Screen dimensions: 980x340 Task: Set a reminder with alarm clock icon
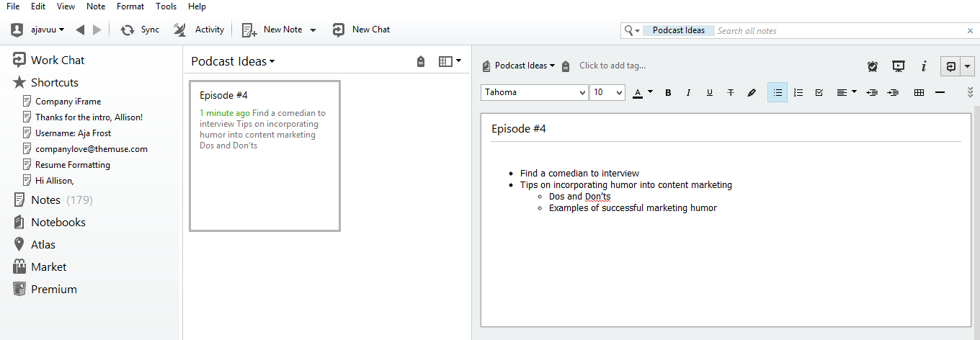(873, 66)
